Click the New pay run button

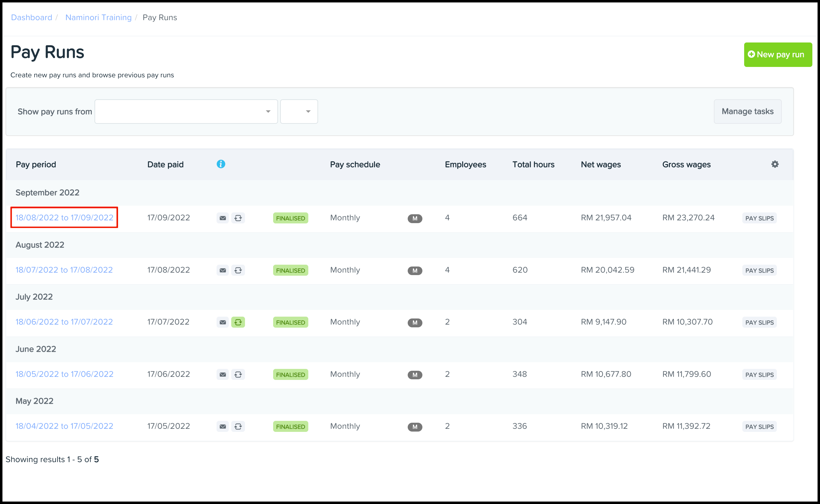tap(778, 55)
